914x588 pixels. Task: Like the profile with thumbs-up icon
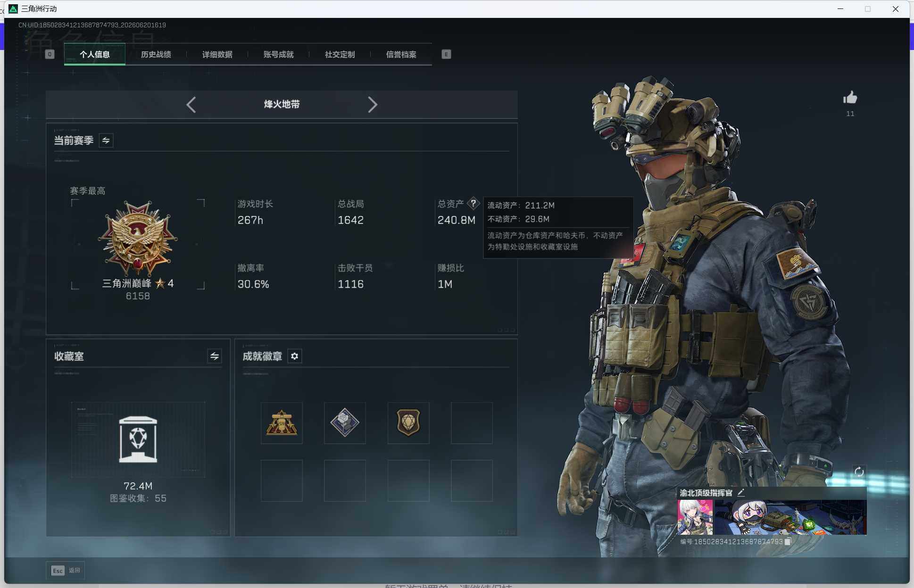coord(850,98)
